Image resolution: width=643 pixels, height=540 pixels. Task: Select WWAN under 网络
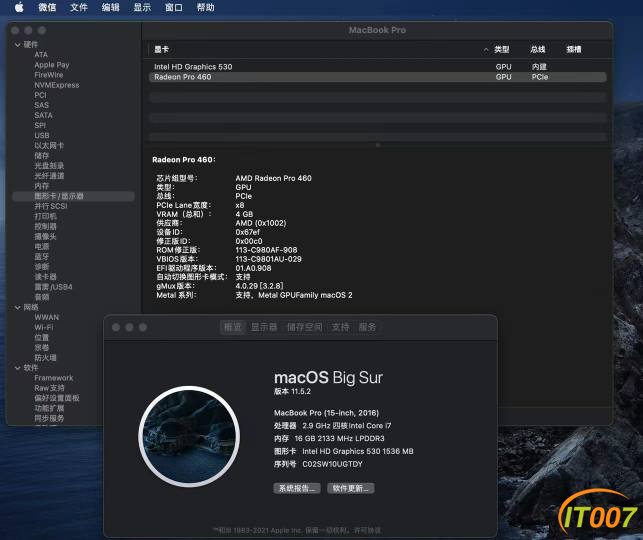46,317
